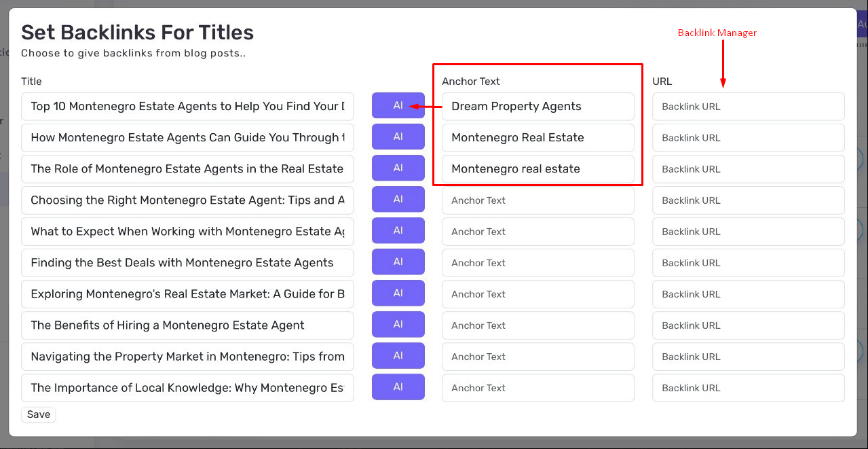
Task: Focus Backlink URL field for Benefits of Hiring row
Action: coord(749,325)
